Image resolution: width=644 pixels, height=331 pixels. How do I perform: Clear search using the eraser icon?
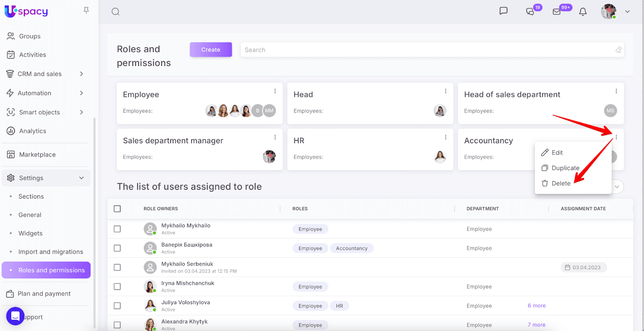point(618,50)
